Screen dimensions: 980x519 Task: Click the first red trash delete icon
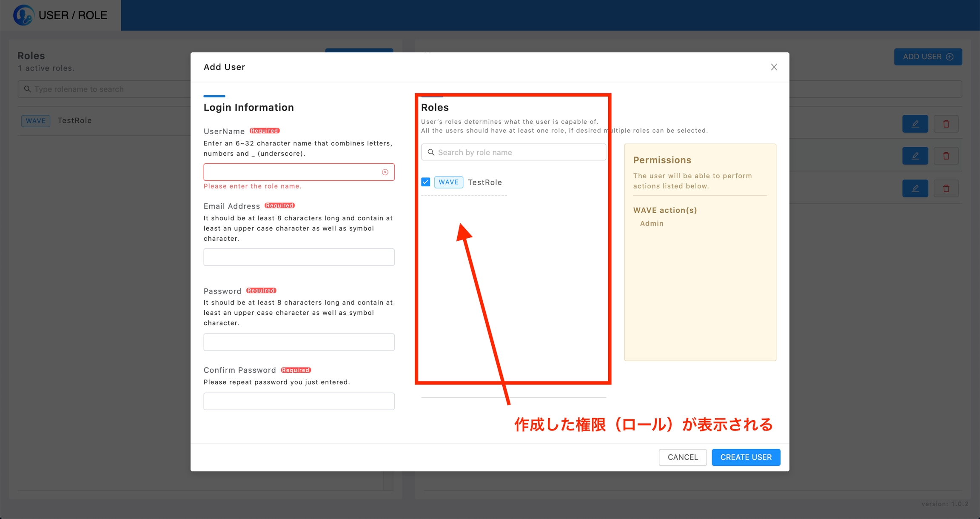tap(946, 124)
